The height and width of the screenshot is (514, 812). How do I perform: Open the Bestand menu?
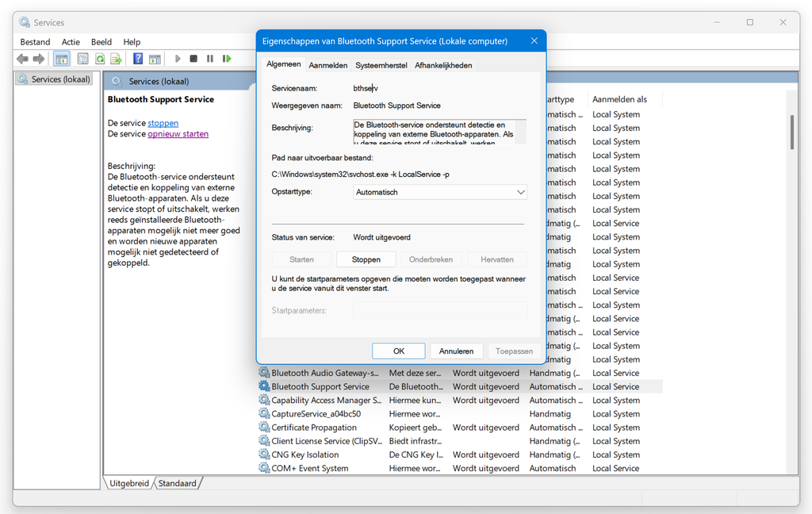tap(35, 42)
